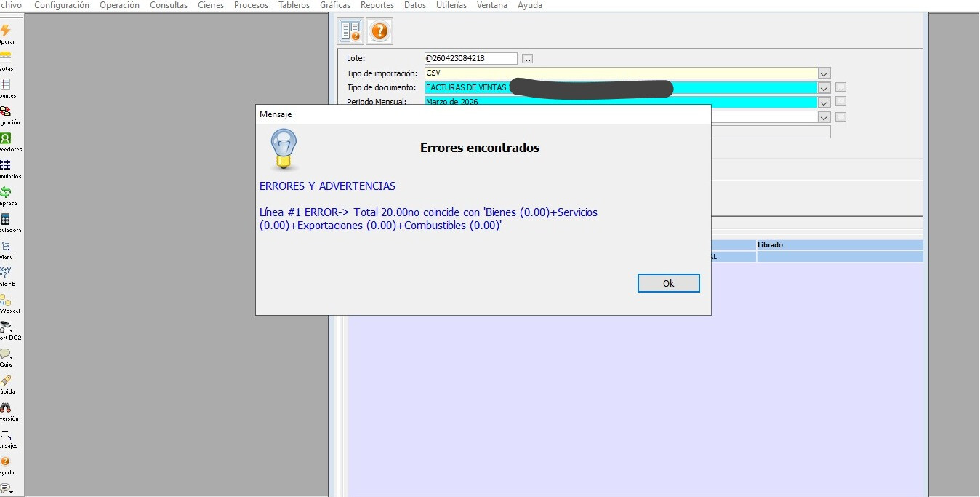Viewport: 980px width, 497px height.
Task: Expand the Tipo de documento dropdown
Action: pos(824,88)
